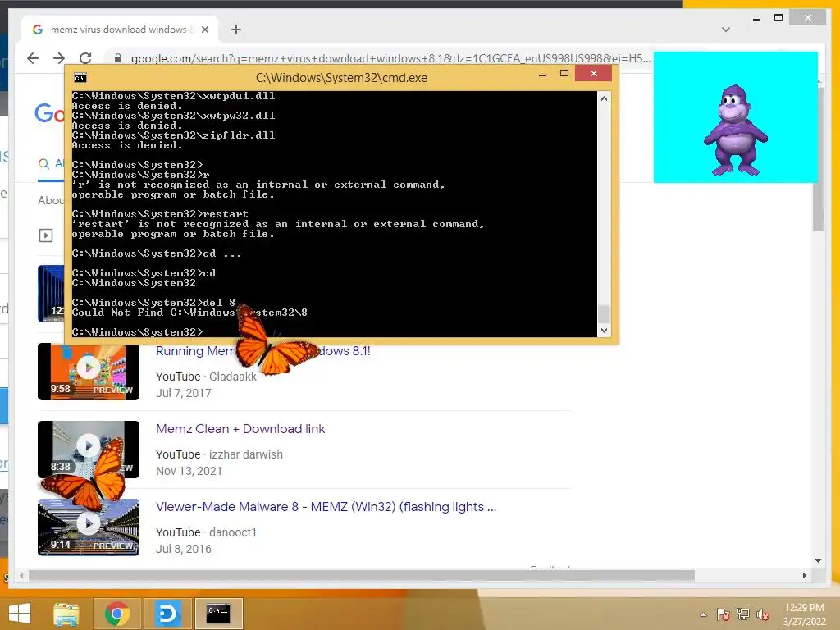Click cmd scrollbar down arrow

[x=604, y=331]
